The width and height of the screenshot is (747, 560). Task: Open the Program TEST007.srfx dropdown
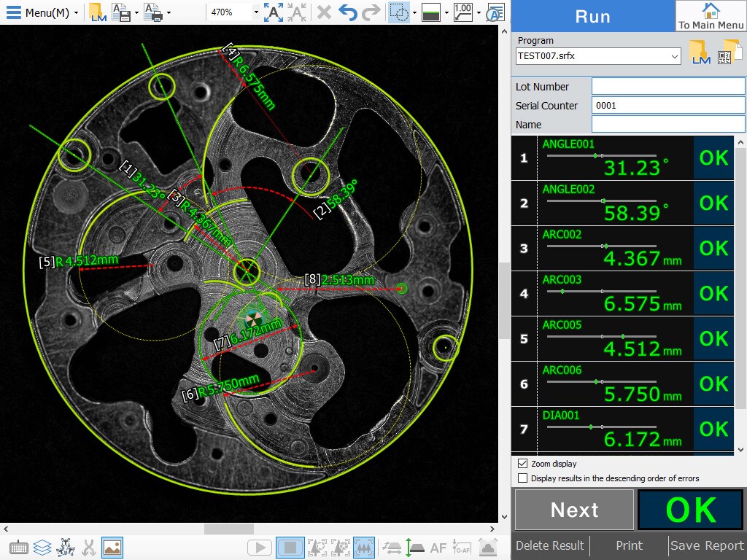coord(674,56)
